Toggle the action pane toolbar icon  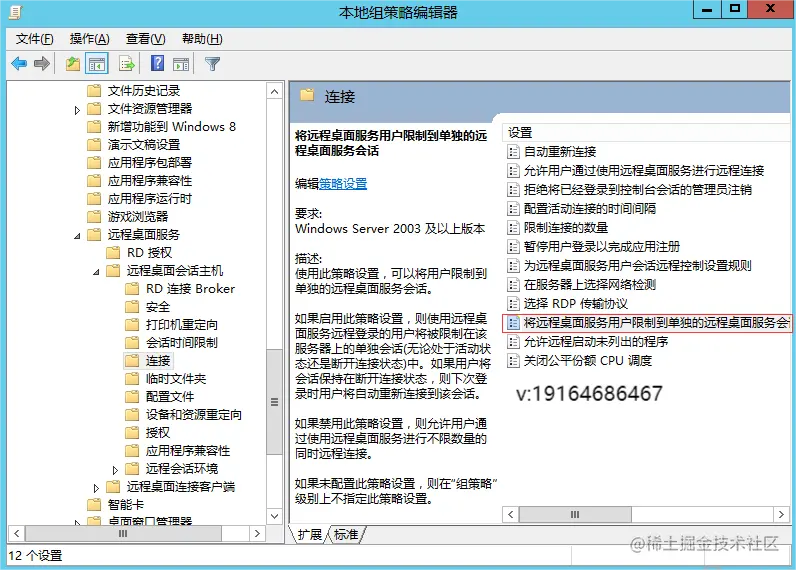click(181, 64)
